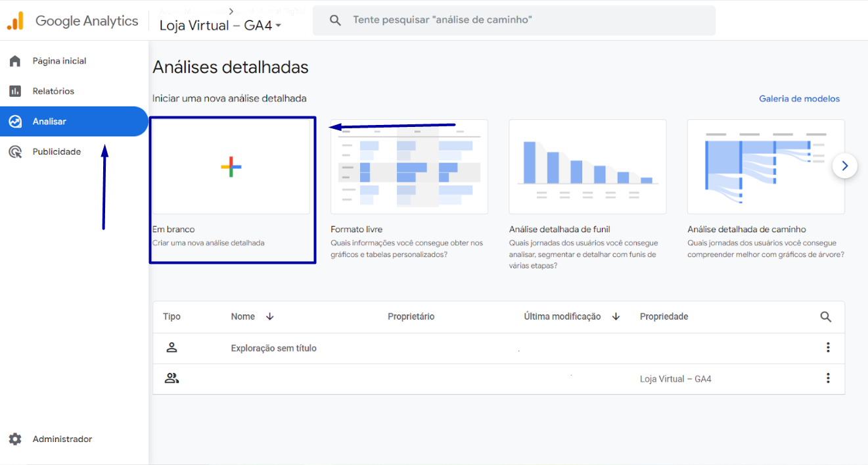Open the Galeria de modelos link
Image resolution: width=868 pixels, height=465 pixels.
(800, 99)
